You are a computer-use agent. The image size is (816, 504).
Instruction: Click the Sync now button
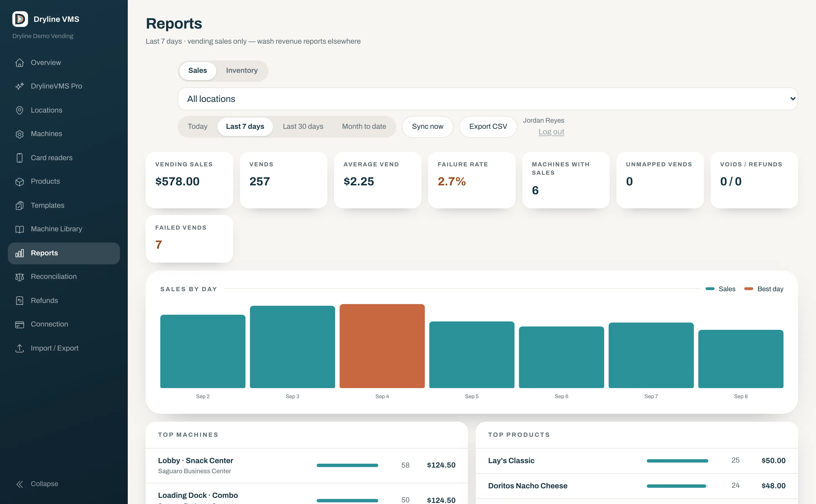[427, 127]
